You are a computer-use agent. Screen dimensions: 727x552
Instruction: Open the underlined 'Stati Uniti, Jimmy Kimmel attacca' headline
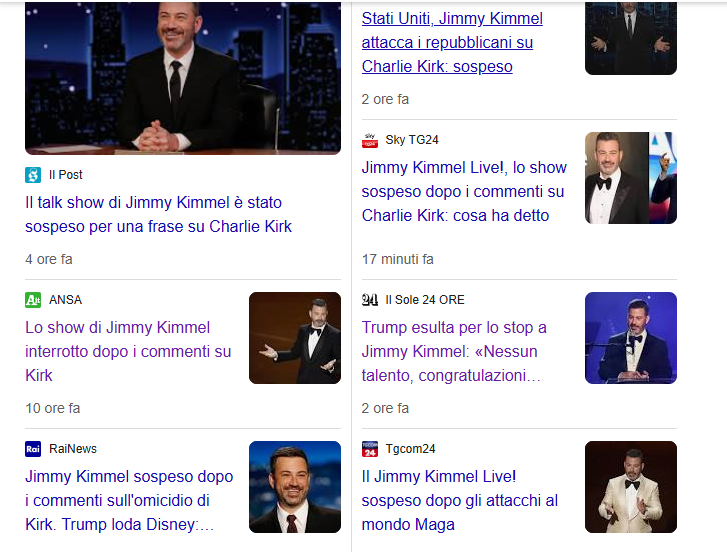pos(452,43)
